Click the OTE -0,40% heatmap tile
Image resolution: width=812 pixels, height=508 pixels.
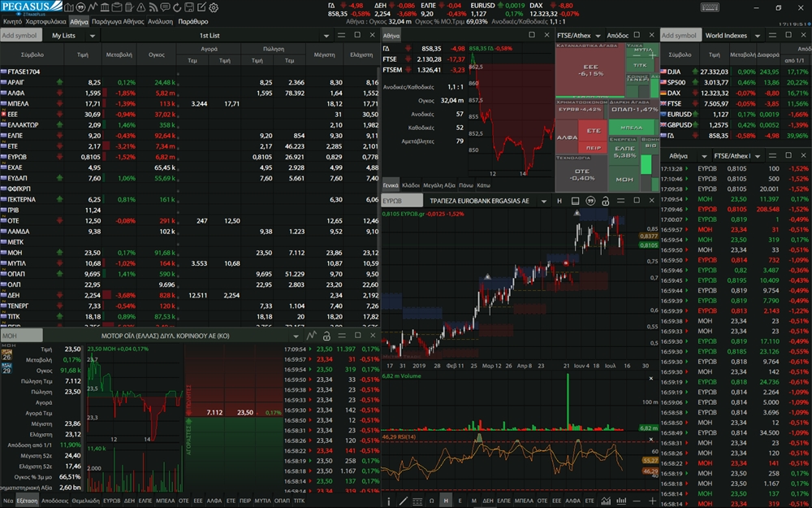coord(581,175)
